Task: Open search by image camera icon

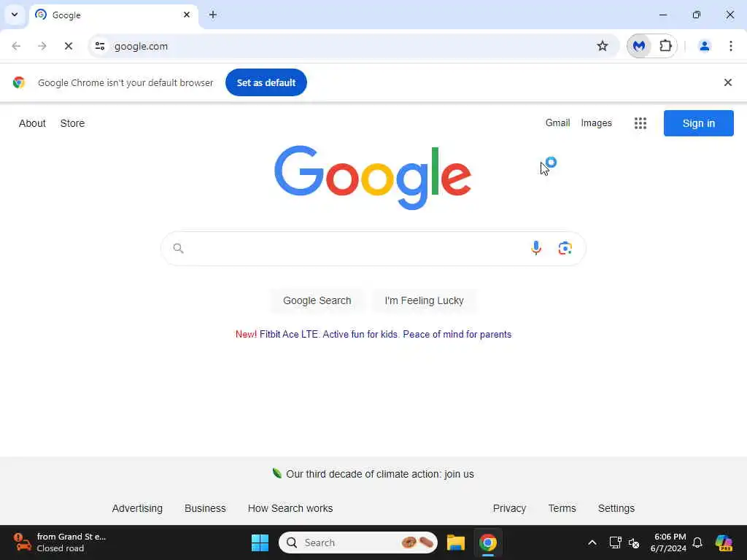Action: pos(565,248)
